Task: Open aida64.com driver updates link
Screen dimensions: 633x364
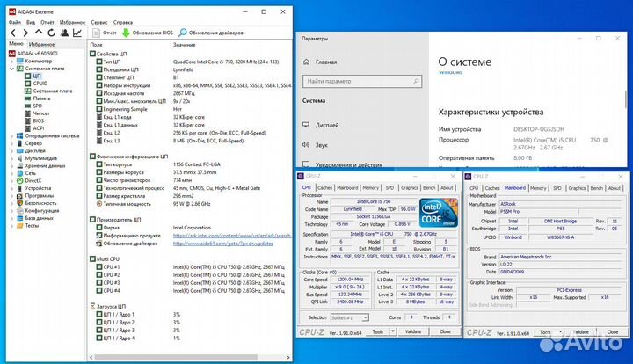Action: 223,244
